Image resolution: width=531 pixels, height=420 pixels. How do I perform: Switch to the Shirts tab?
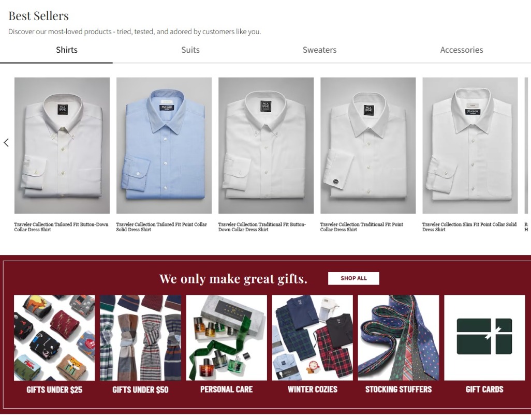pyautogui.click(x=67, y=50)
